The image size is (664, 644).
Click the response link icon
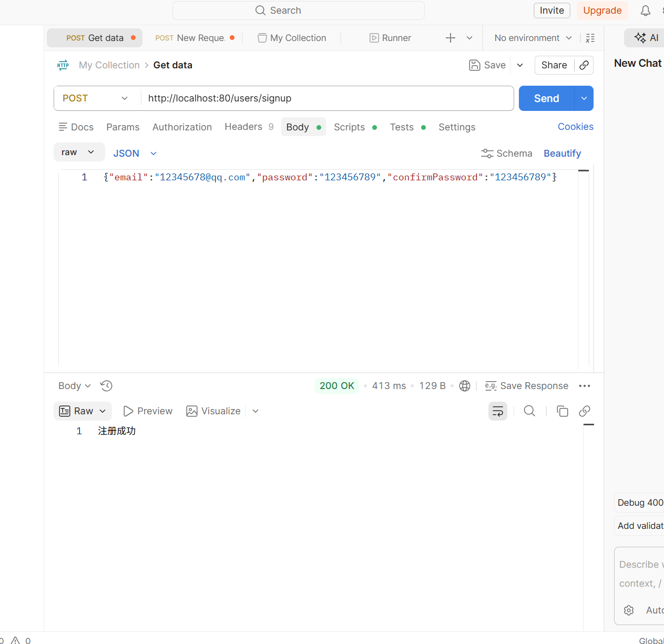pos(585,411)
